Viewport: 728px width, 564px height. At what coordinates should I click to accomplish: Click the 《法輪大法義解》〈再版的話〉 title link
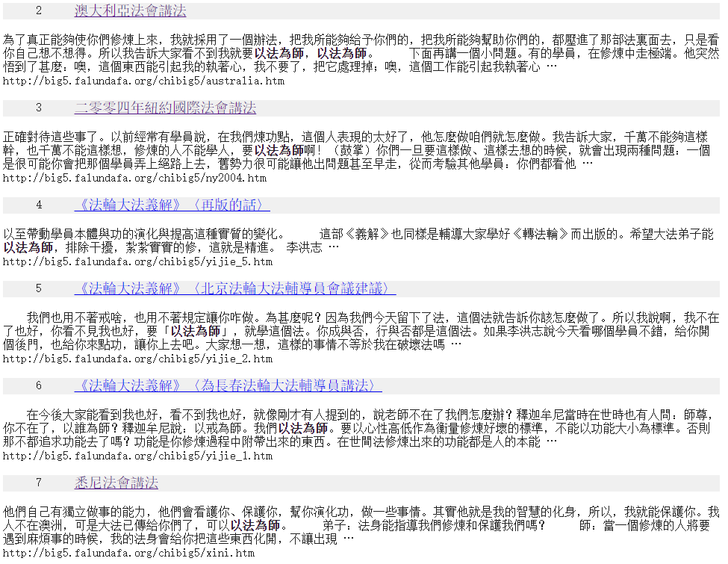[172, 205]
